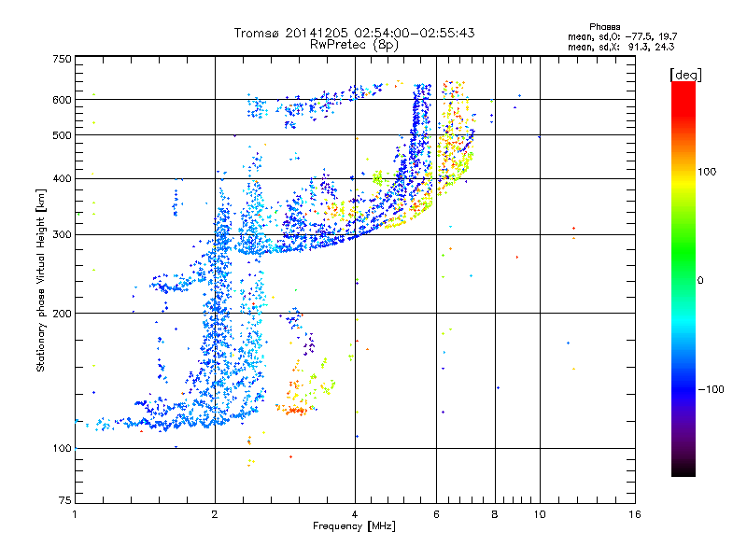The image size is (747, 560).
Task: Click the y-axis '75' tick label
Action: pos(65,500)
